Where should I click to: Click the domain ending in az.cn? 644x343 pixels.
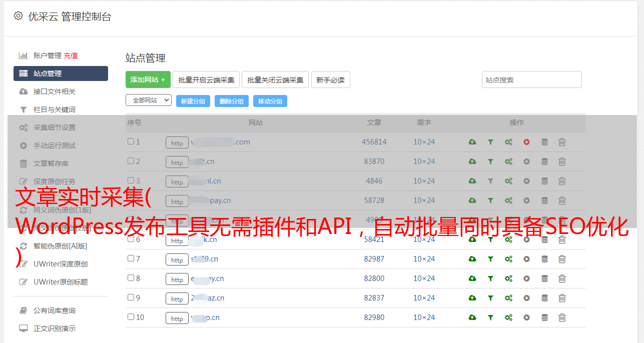coord(208,298)
